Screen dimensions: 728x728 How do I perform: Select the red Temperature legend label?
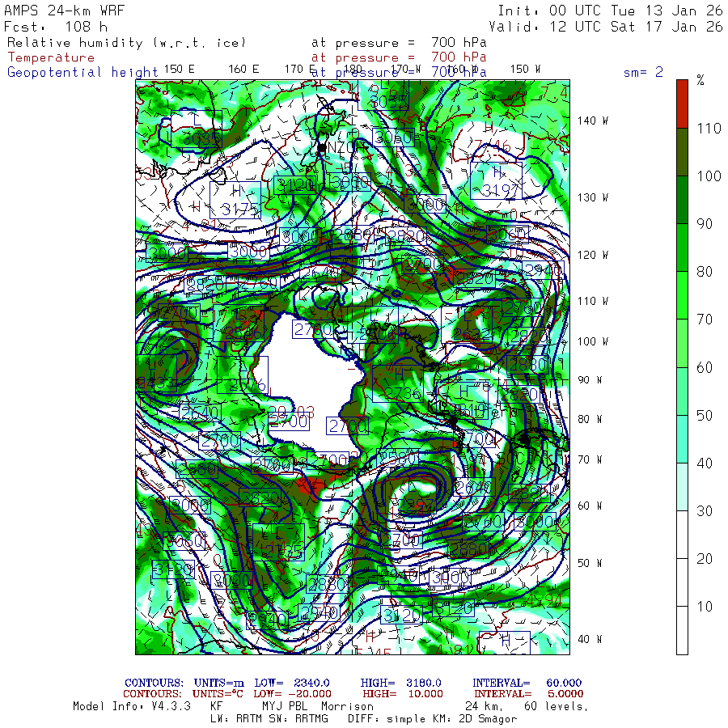51,57
